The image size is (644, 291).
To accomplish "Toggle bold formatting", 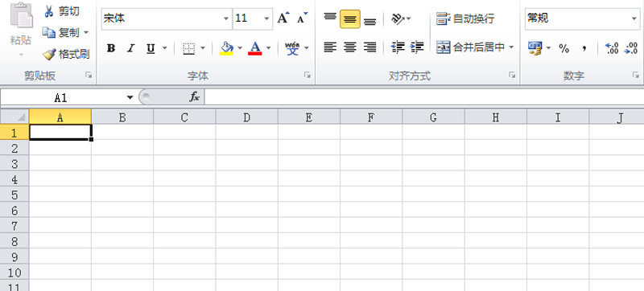I will coord(110,48).
